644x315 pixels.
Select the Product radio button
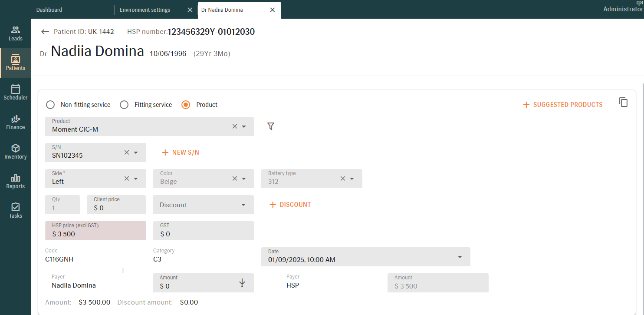click(186, 105)
